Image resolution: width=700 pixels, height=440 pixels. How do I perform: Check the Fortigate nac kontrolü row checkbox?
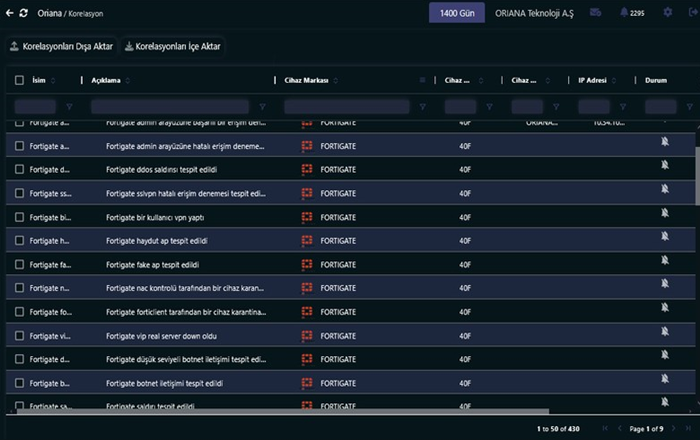(19, 288)
